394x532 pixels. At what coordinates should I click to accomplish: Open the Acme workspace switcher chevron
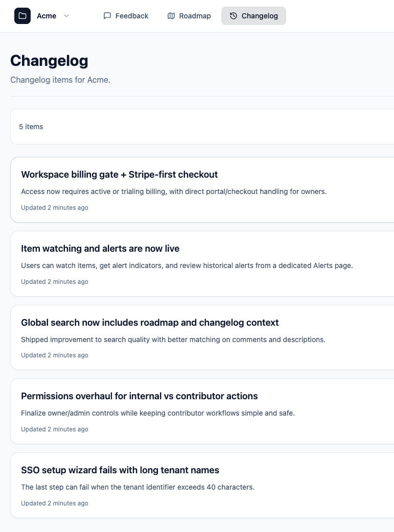[66, 16]
